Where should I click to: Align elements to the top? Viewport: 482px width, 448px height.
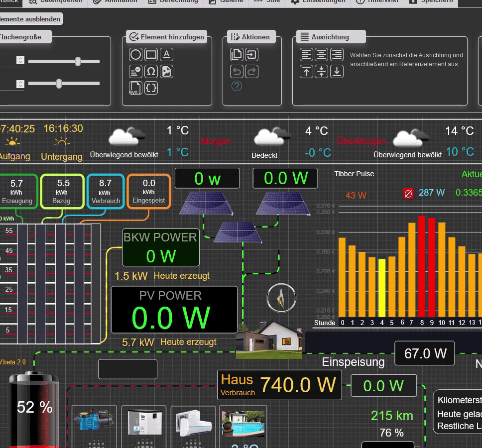pyautogui.click(x=306, y=71)
